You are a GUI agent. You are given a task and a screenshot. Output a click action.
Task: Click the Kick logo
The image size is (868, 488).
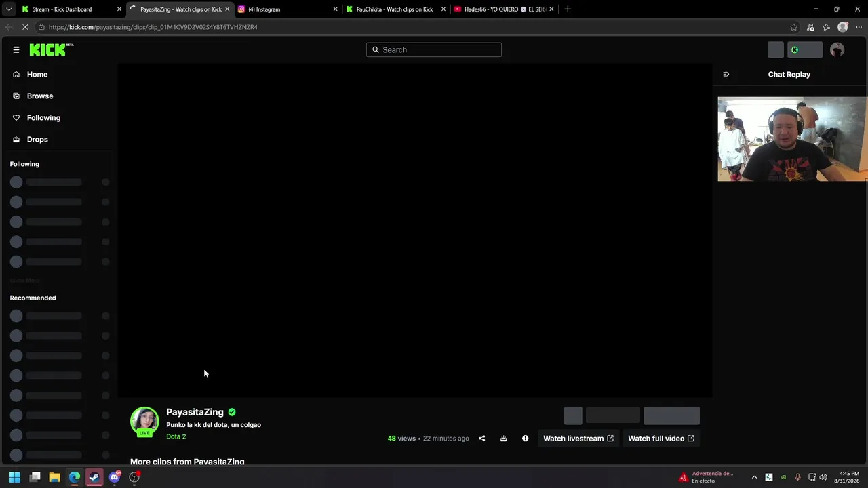point(51,49)
